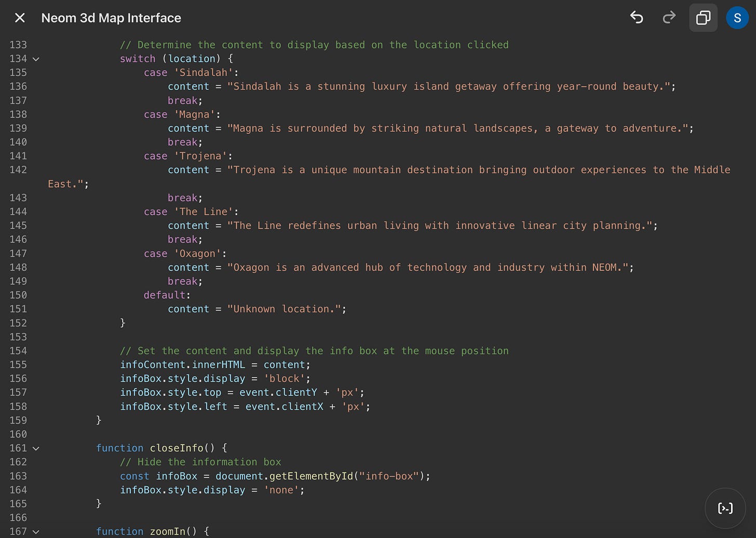756x538 pixels.
Task: Click event.clientY on line 157
Action: coord(278,393)
